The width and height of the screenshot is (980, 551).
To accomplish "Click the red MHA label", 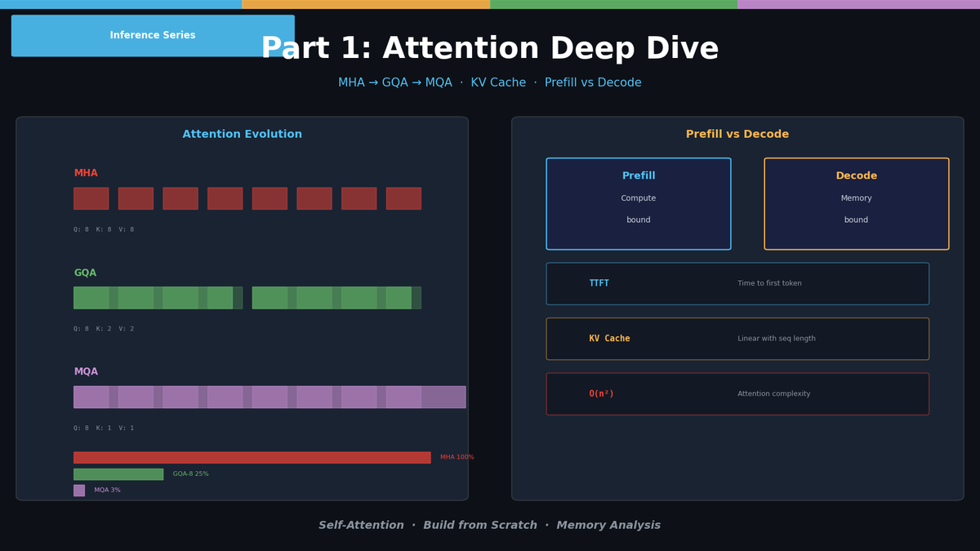I will tap(86, 173).
